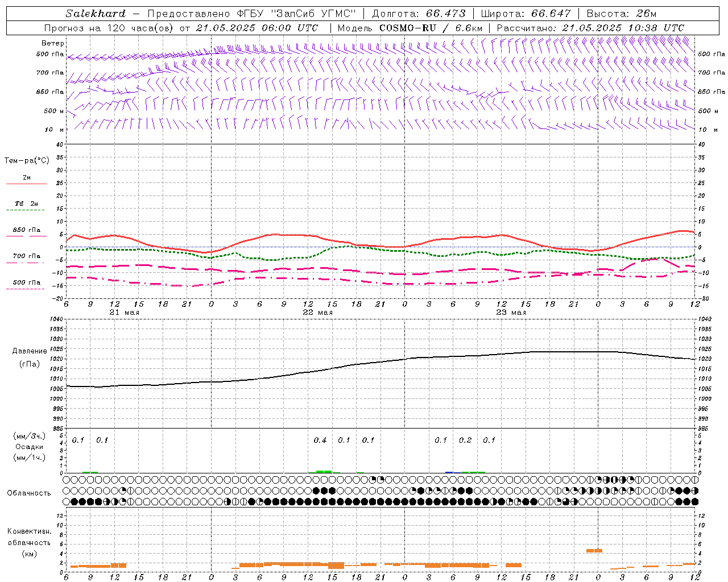Screen dimensions: 728x582
Task: Click the "Давление" pressure panel label
Action: 30,351
